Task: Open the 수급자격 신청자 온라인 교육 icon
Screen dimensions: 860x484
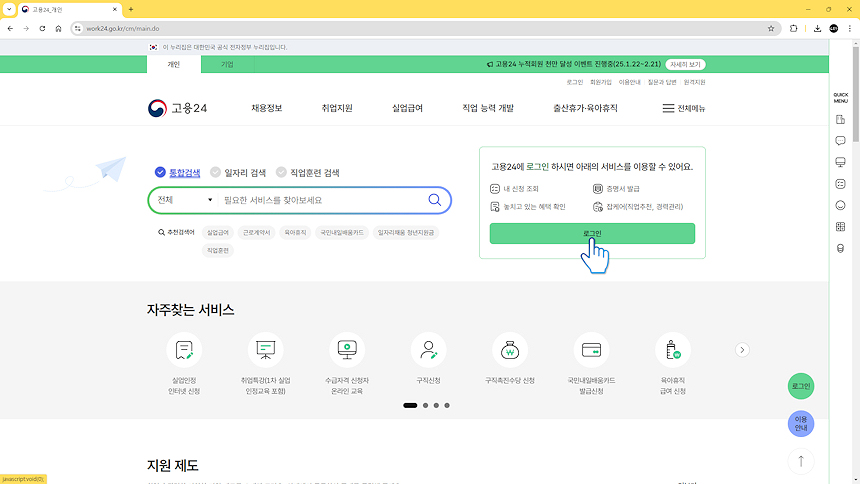Action: [x=347, y=350]
